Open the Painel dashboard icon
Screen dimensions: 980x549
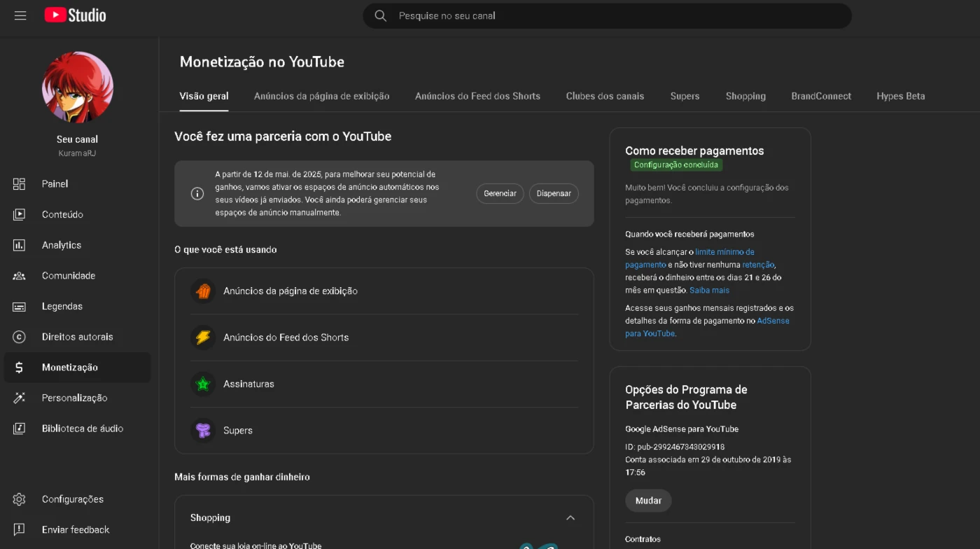point(19,183)
